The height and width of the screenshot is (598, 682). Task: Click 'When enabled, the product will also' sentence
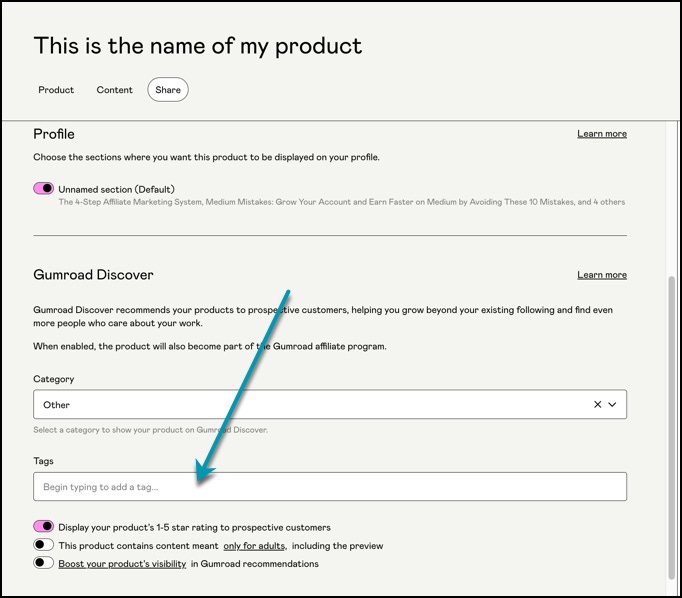pos(210,346)
